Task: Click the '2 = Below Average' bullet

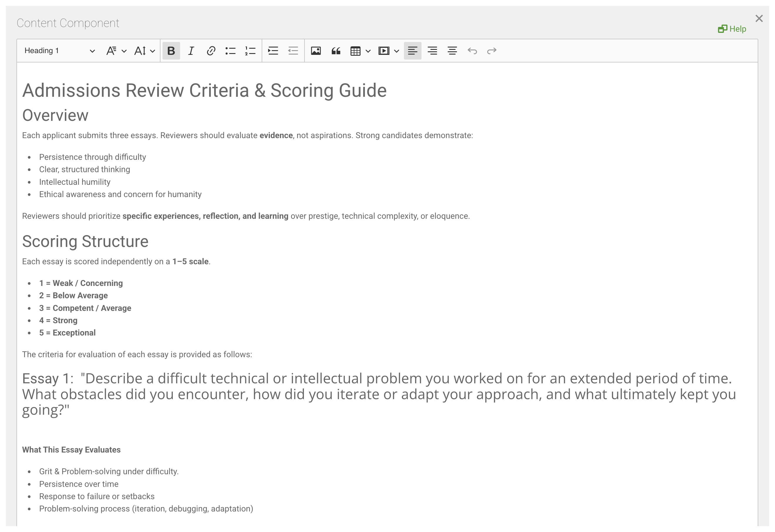Action: click(73, 295)
